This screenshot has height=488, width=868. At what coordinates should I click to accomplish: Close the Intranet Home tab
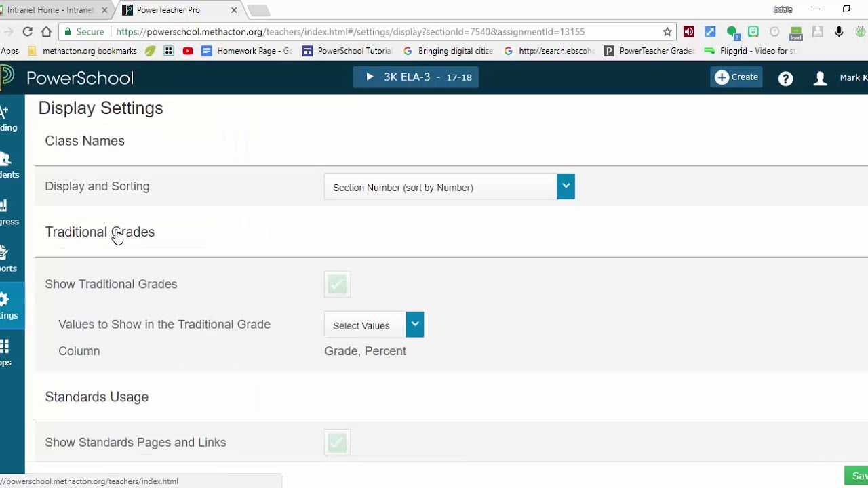coord(105,10)
